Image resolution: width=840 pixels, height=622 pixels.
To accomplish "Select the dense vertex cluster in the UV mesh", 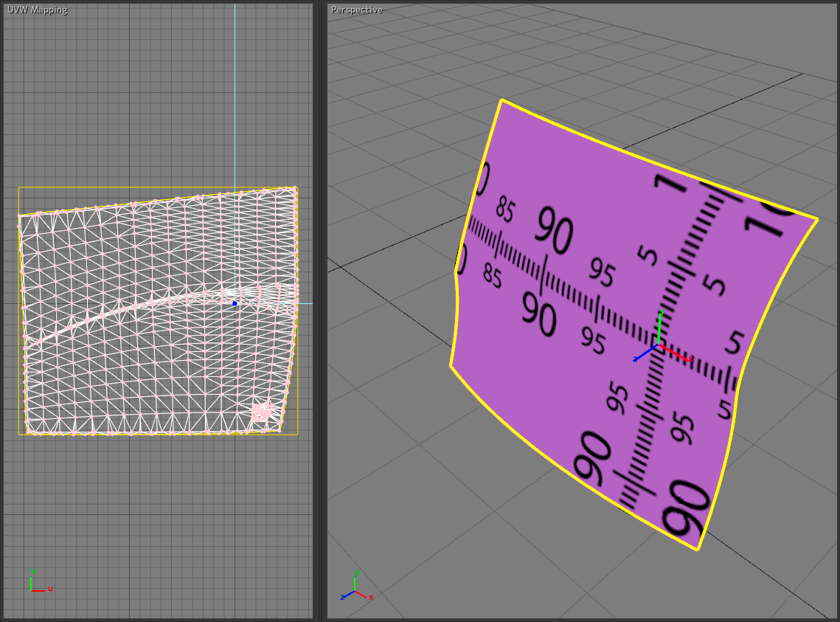I will pos(262,411).
